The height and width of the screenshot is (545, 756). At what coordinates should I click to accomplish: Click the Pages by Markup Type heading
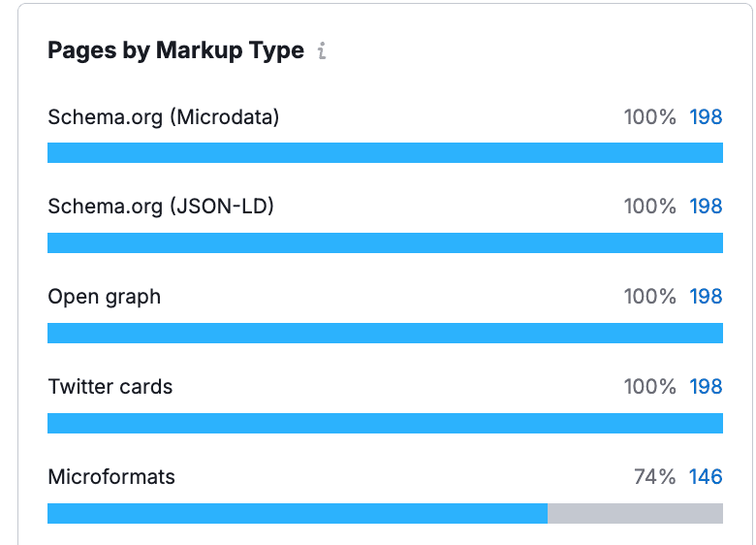[175, 50]
